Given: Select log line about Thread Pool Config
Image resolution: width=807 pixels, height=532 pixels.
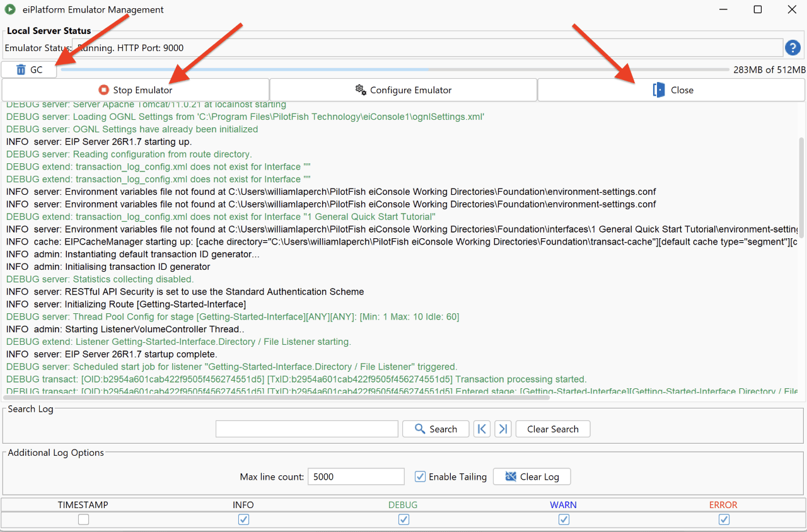Looking at the screenshot, I should pyautogui.click(x=233, y=316).
